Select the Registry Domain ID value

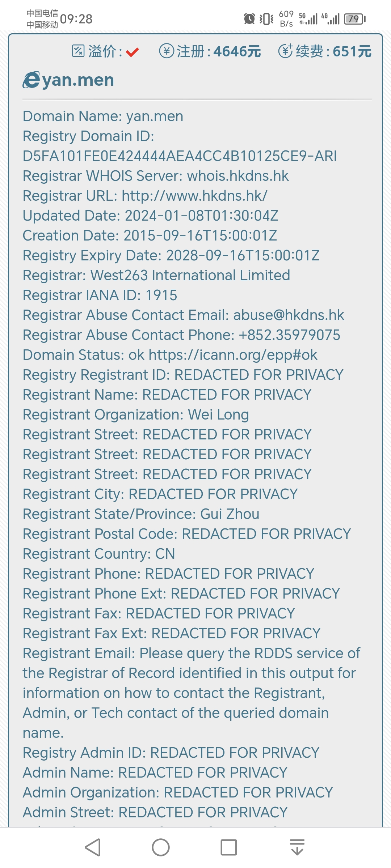[x=180, y=156]
